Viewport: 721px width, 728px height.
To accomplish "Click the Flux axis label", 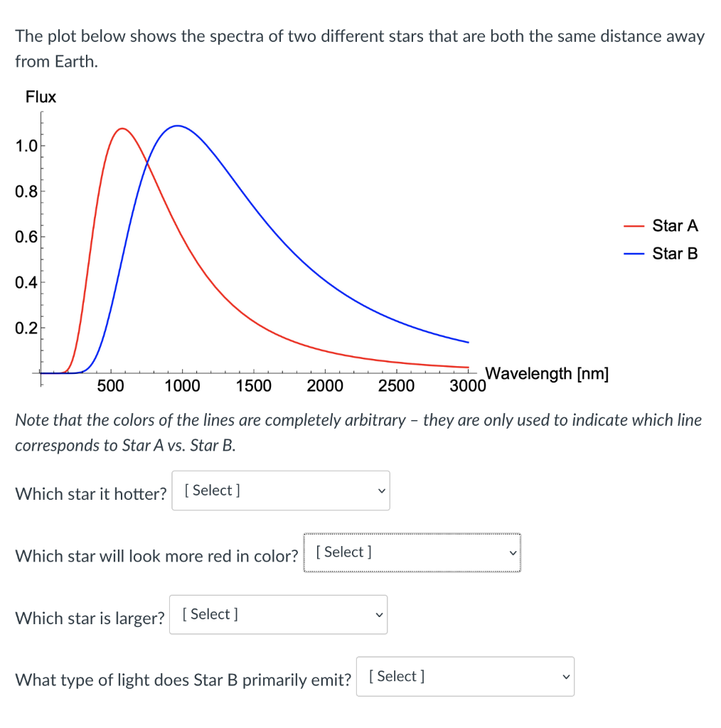I will (40, 97).
